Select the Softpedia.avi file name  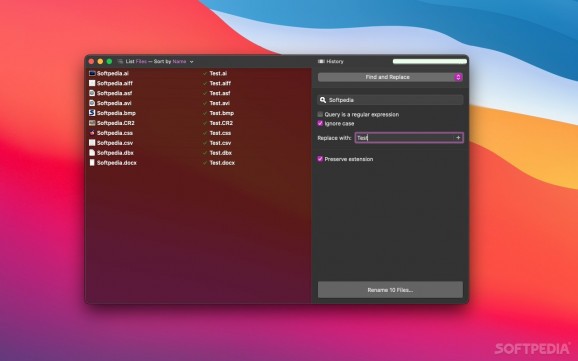coord(114,103)
